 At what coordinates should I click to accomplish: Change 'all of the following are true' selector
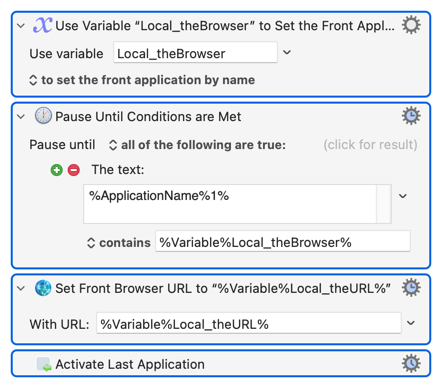[197, 145]
